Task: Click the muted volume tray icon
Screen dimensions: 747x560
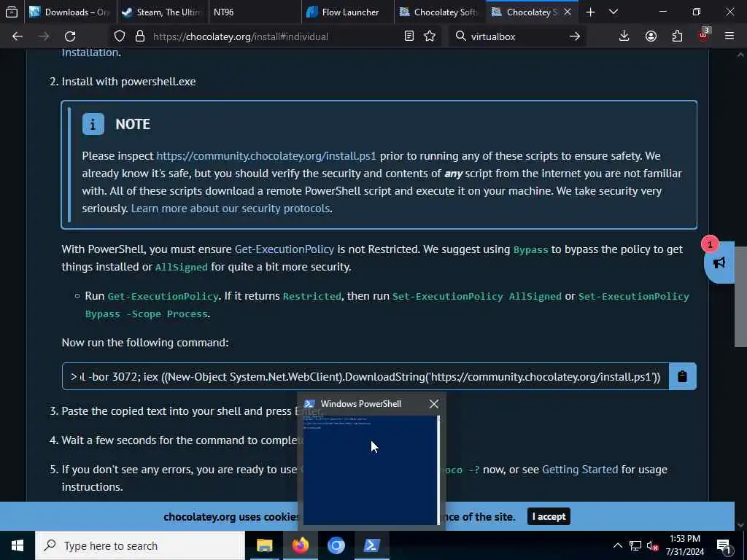Action: (652, 545)
